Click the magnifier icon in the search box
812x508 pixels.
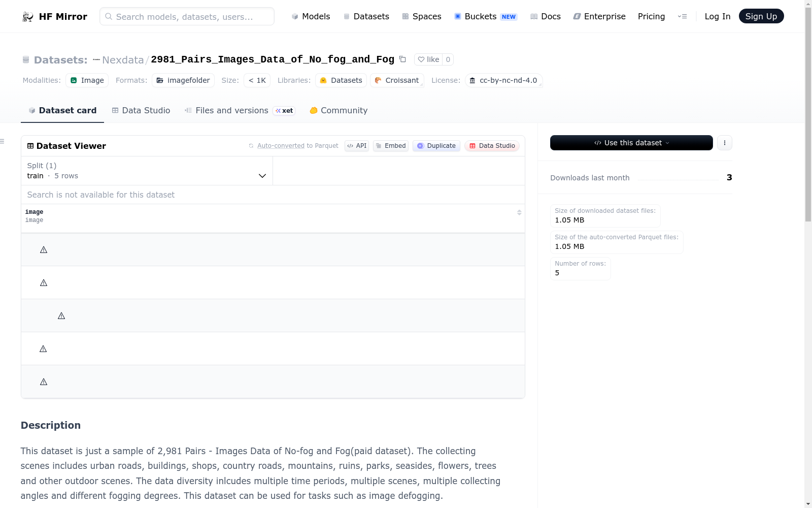(x=109, y=16)
